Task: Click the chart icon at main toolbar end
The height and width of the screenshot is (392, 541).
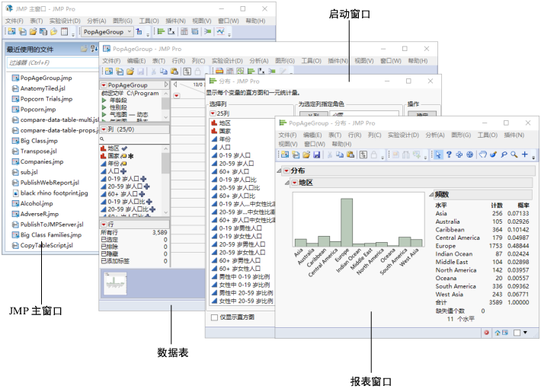Action: [220, 32]
